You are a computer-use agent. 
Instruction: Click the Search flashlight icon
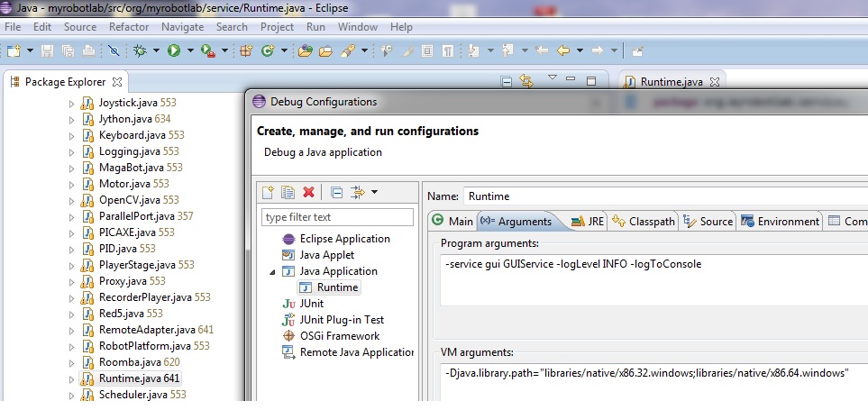[348, 50]
